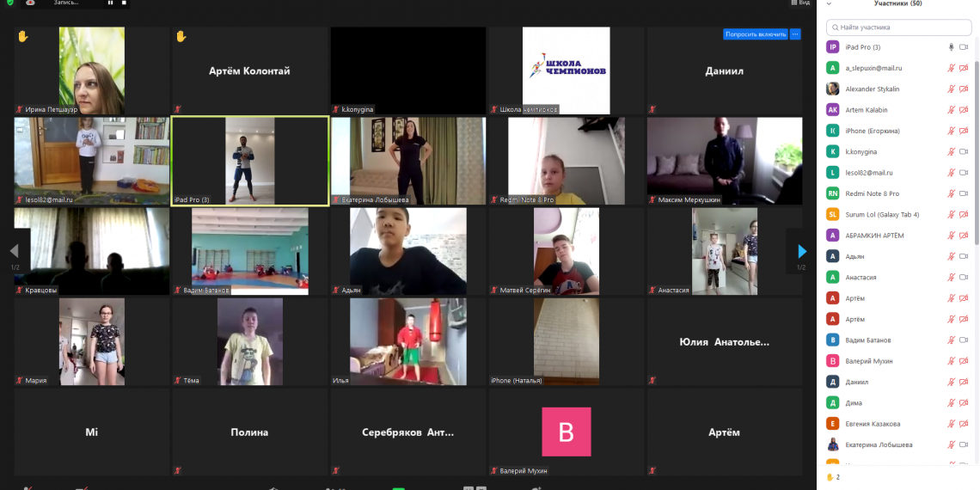This screenshot has height=490, width=980.
Task: Click the Найти участника search field
Action: point(898,28)
